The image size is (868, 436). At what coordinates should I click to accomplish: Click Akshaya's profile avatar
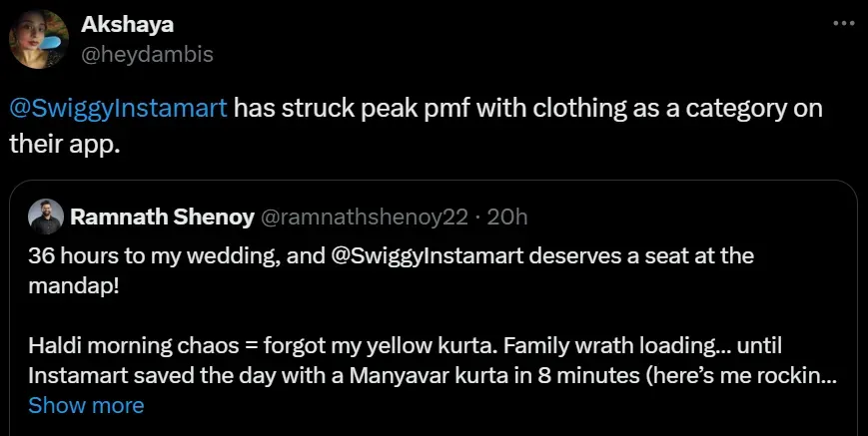coord(39,42)
